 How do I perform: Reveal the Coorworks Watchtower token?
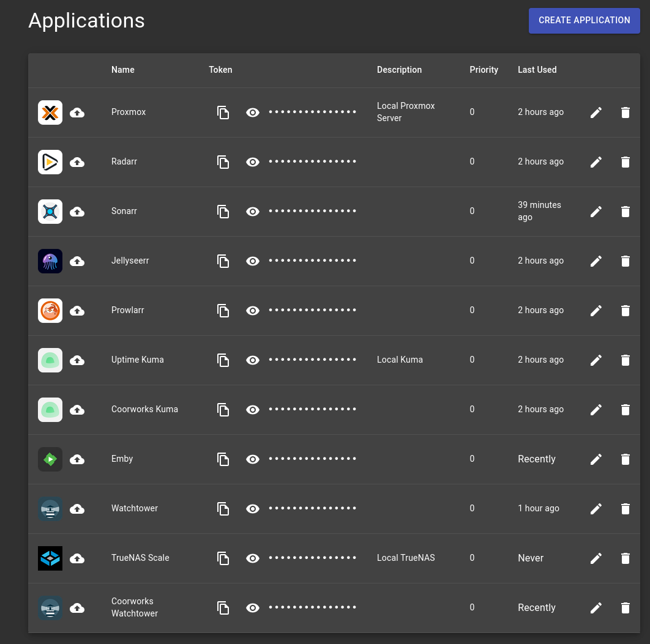point(252,608)
